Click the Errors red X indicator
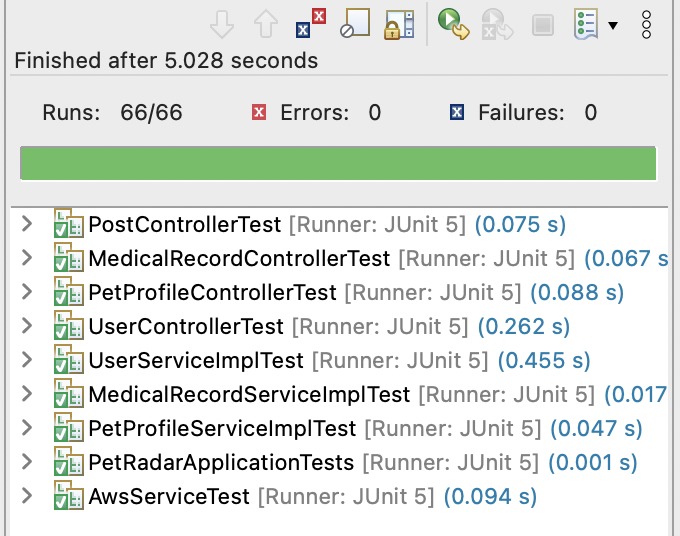 pos(259,113)
